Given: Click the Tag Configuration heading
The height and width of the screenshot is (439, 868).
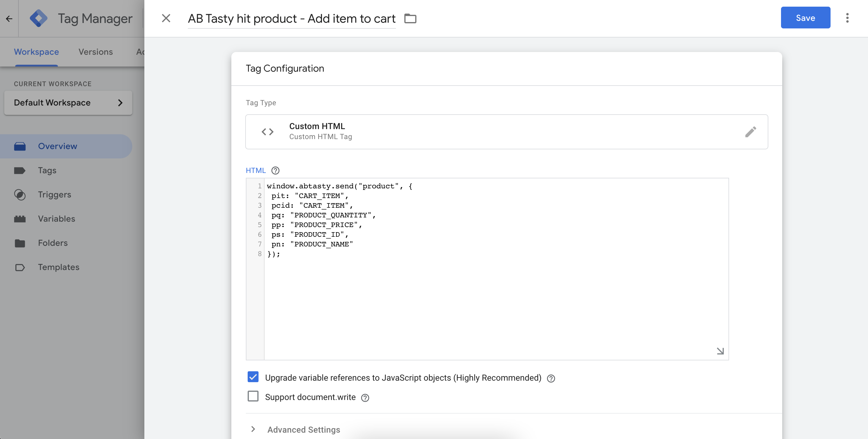Looking at the screenshot, I should click(x=285, y=69).
